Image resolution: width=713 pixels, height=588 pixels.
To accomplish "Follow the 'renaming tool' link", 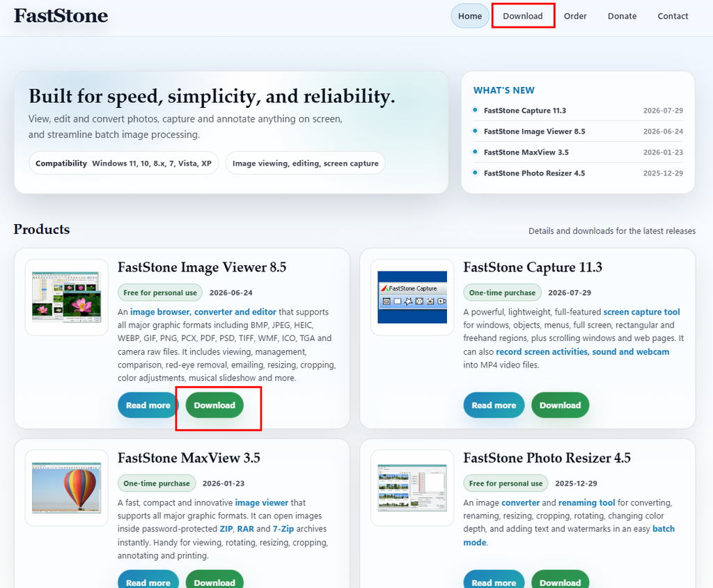I will click(586, 502).
